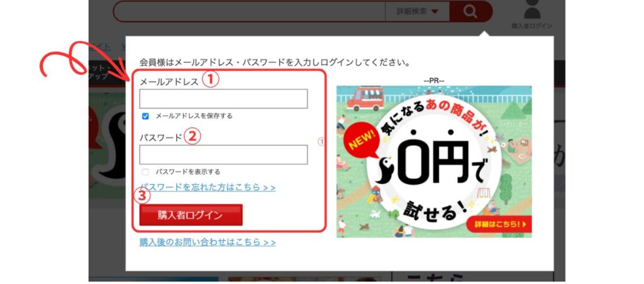Click the triangle arrow next to 詳細検索

point(435,11)
